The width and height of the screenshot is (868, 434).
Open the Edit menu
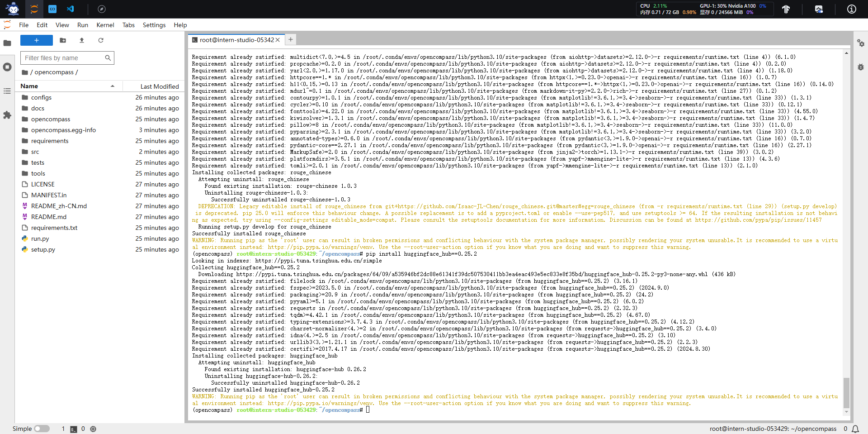coord(42,25)
